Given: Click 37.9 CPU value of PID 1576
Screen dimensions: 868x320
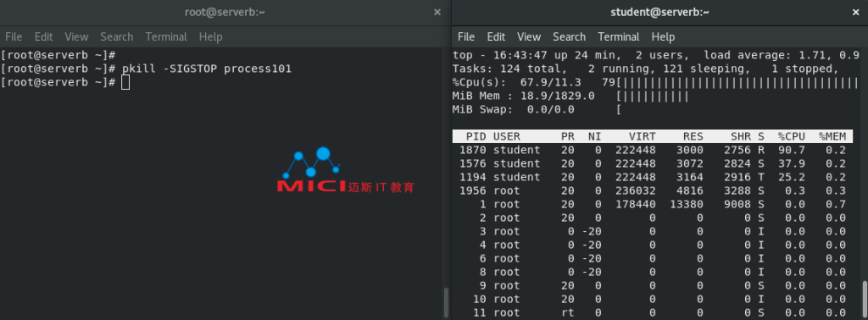Looking at the screenshot, I should tap(792, 163).
